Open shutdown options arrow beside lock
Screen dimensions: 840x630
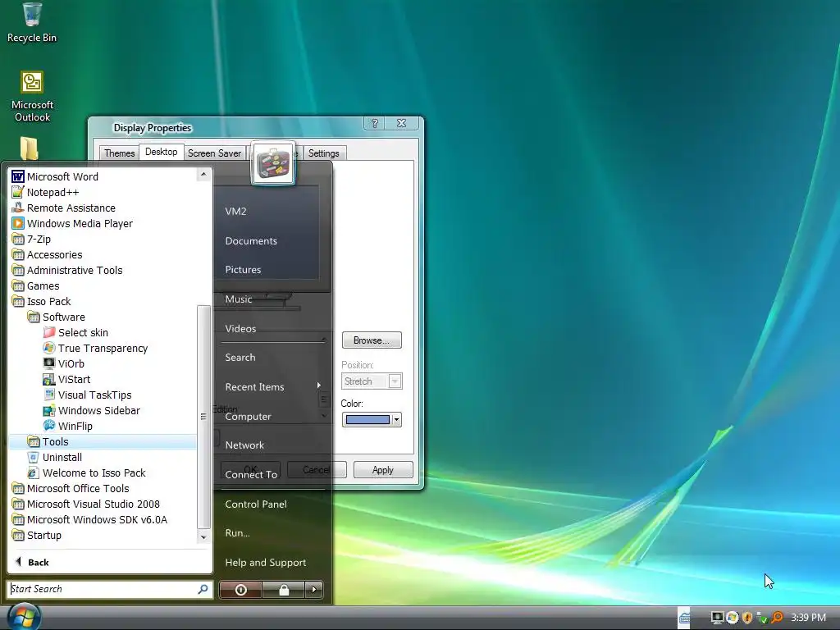pyautogui.click(x=314, y=590)
